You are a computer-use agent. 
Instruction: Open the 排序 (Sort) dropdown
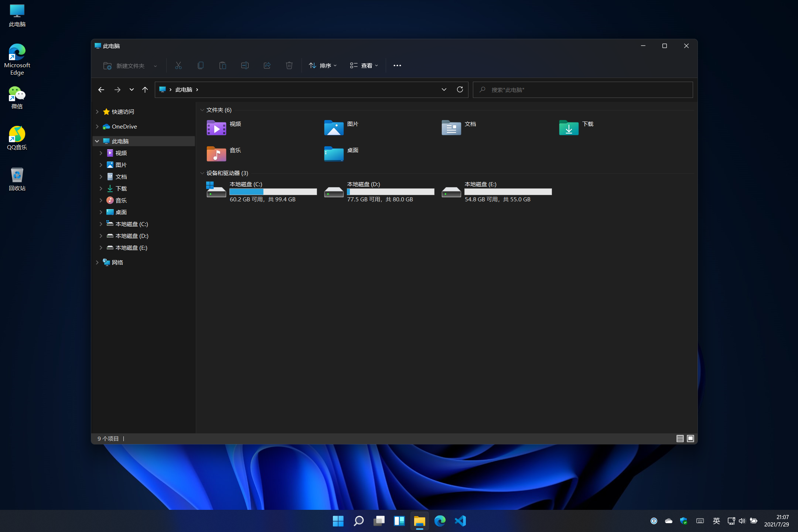point(323,65)
